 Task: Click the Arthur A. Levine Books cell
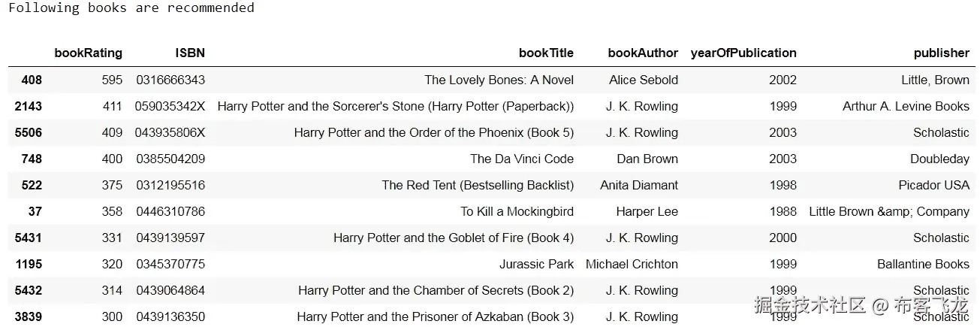(906, 106)
